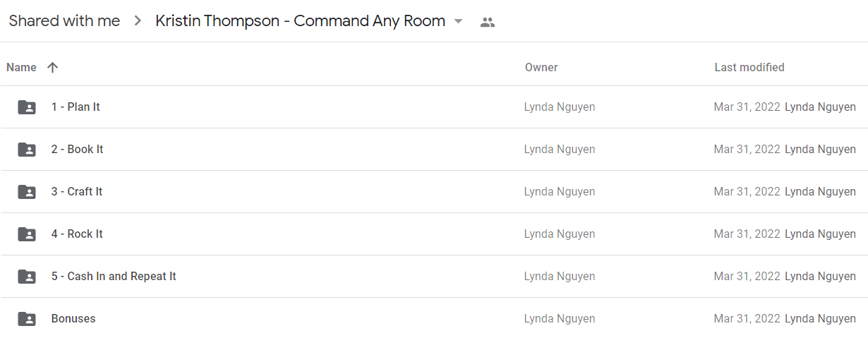The width and height of the screenshot is (868, 338).
Task: Click the breadcrumb chevron after Shared with me
Action: click(138, 21)
